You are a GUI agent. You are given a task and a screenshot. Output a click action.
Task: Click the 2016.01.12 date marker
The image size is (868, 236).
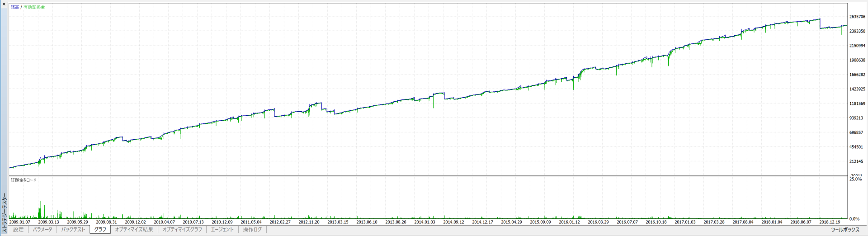(569, 222)
